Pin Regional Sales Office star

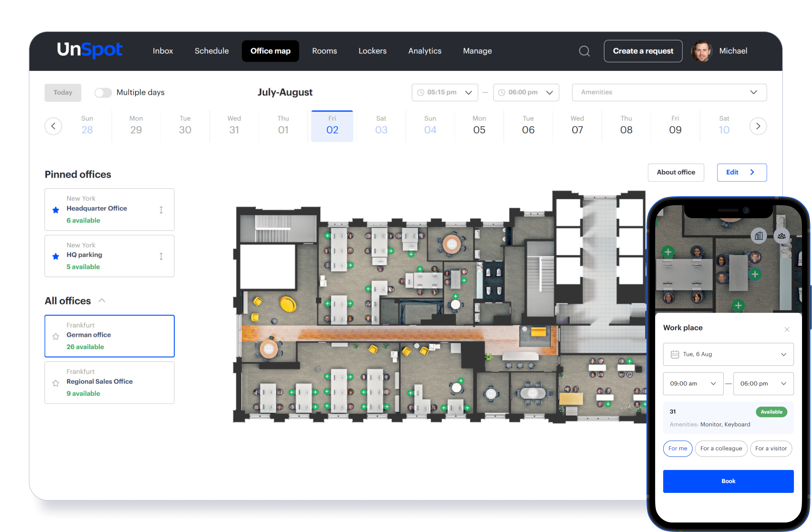[x=56, y=383]
